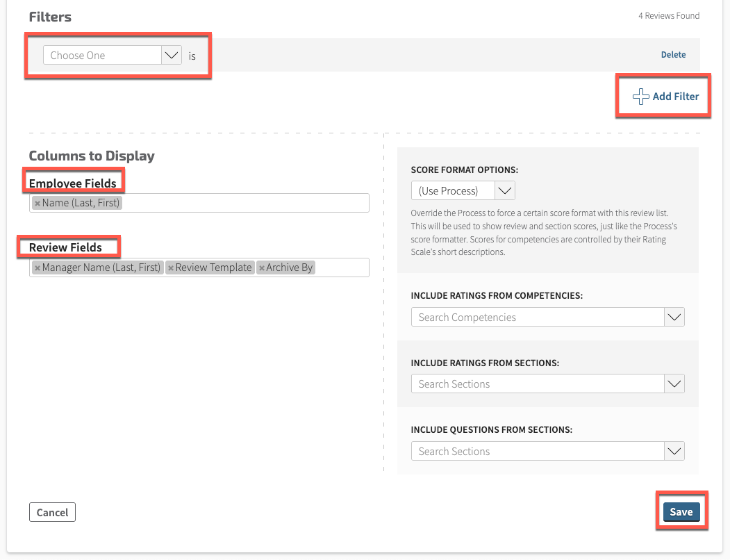Click inside the Employee Fields box
Viewport: 730px width, 560px height.
click(199, 203)
